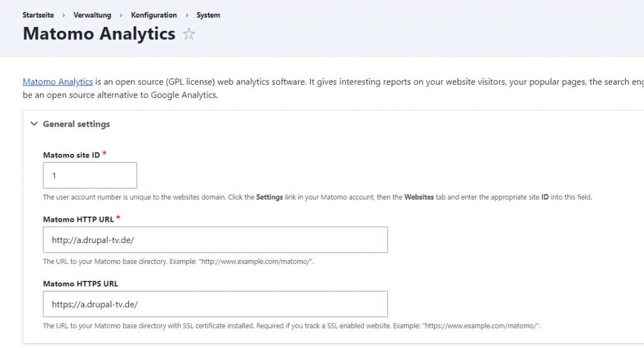644x348 pixels.
Task: Click the Matomo HTTP URL label
Action: (77, 219)
